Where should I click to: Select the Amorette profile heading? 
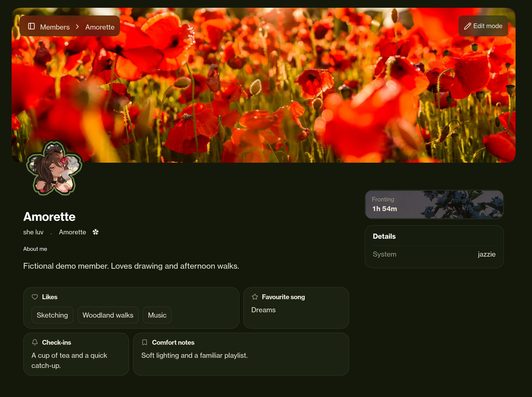tap(49, 216)
